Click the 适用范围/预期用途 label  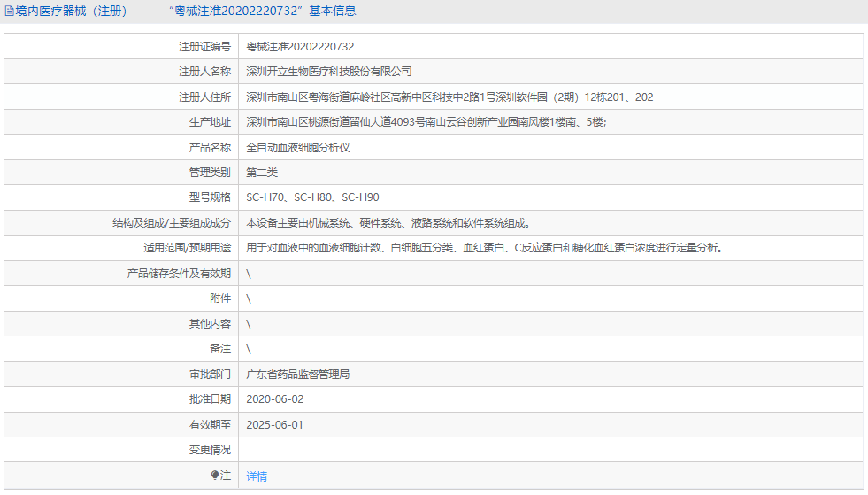point(187,248)
